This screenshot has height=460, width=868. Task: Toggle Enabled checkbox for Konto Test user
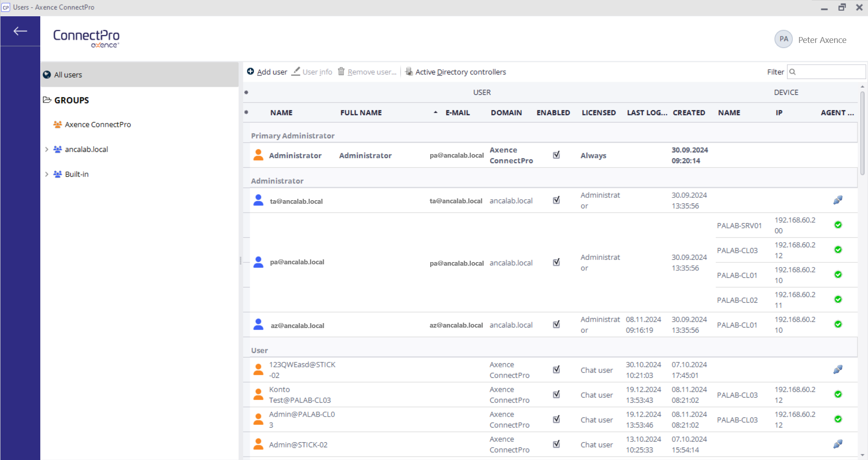click(x=556, y=394)
